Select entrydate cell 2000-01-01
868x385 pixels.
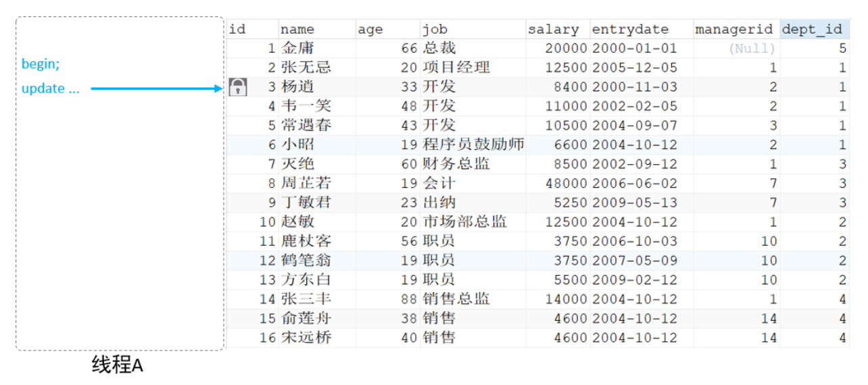(634, 49)
